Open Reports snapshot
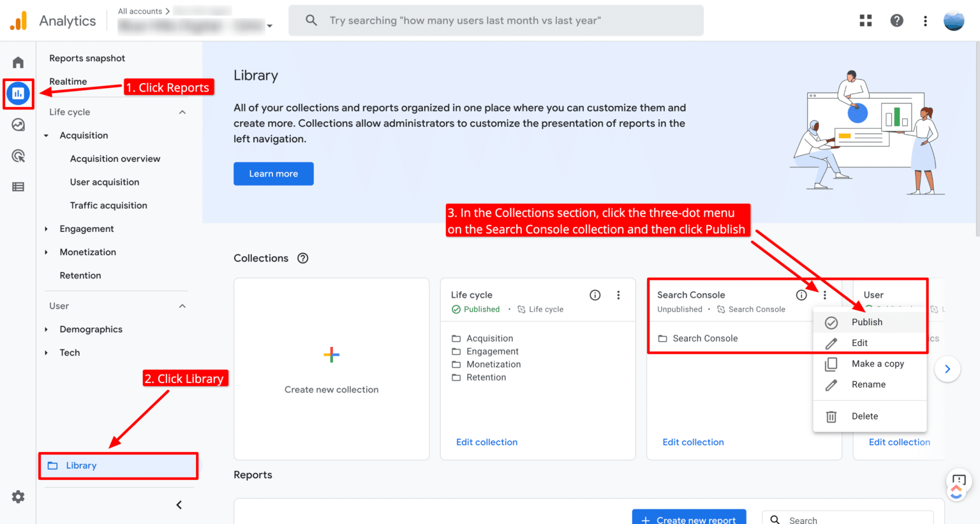The height and width of the screenshot is (524, 980). [x=87, y=58]
